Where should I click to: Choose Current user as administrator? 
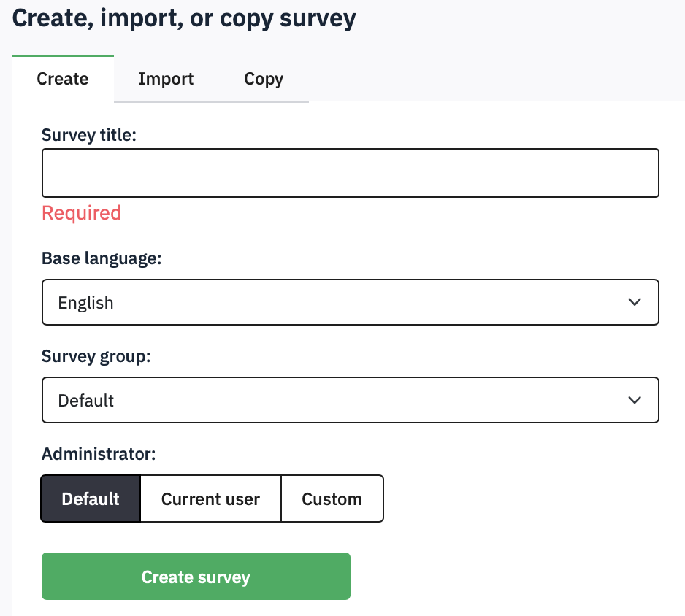210,499
